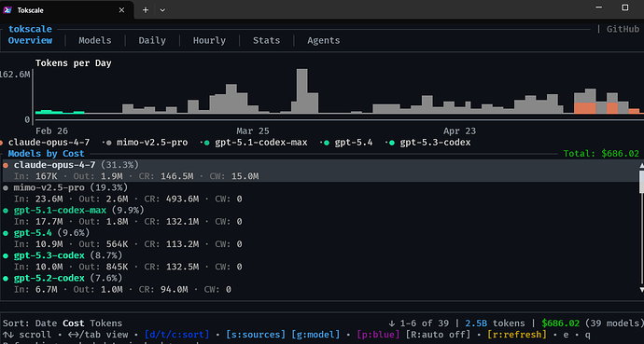Toggle the [R:auto off] auto-refresh option
Viewport: 644px width, 344px height.
click(x=438, y=335)
